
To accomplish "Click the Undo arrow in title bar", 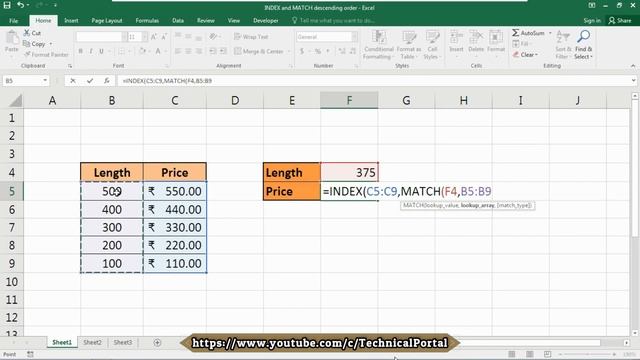I will coord(20,5).
